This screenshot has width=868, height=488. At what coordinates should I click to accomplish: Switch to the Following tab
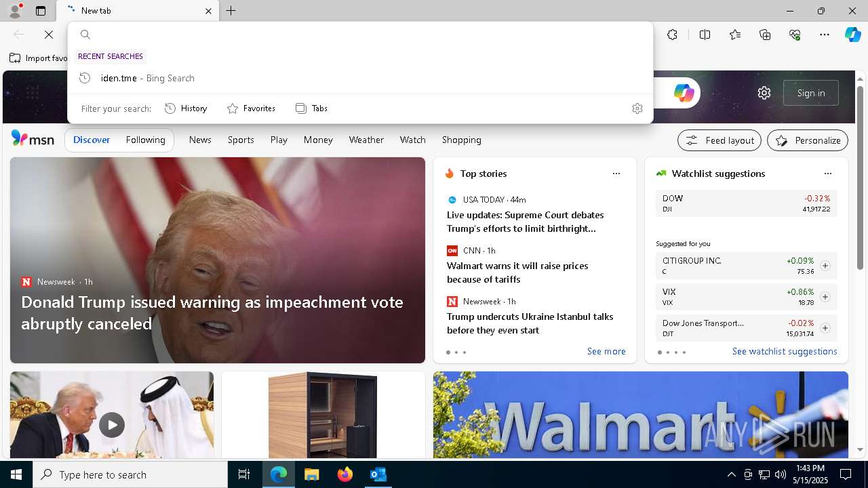[x=145, y=140]
